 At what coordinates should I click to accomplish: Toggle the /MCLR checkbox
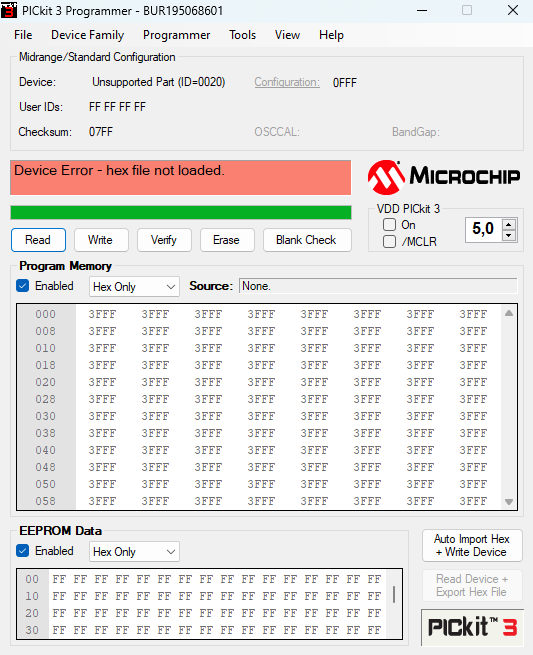389,241
